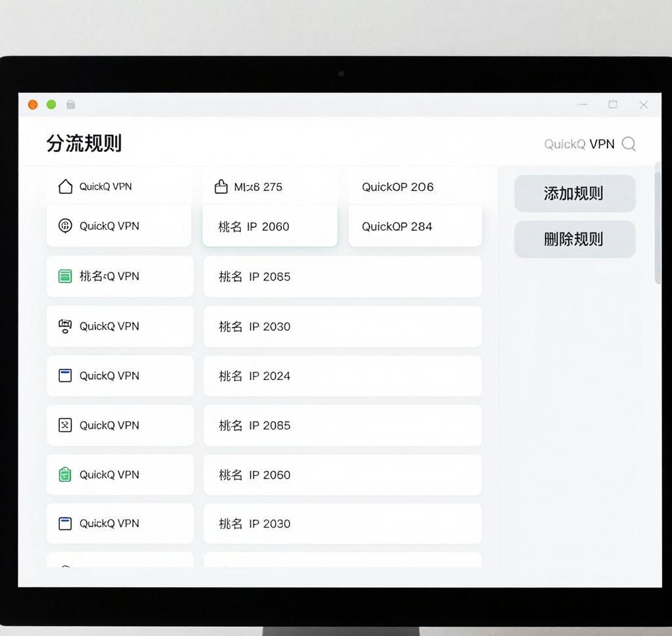
Task: Expand the rule row 桃名 IP 2024
Action: [x=342, y=375]
